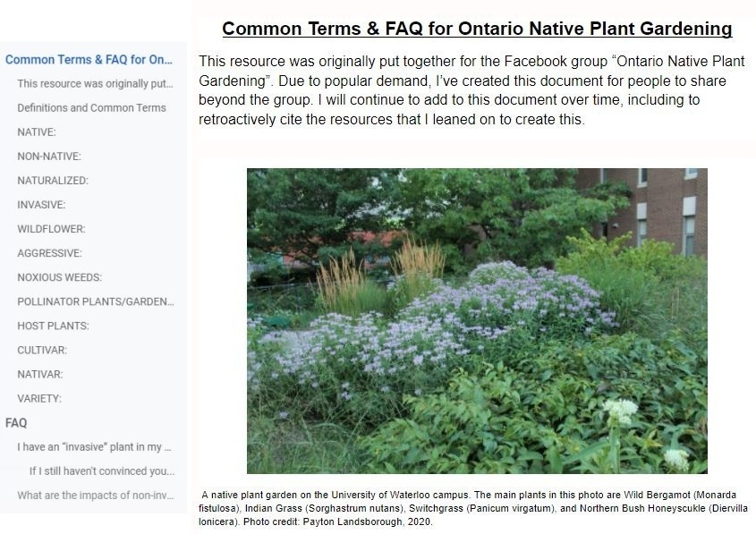Jump to the INVASIVE: definition
756x534 pixels.
click(x=41, y=204)
